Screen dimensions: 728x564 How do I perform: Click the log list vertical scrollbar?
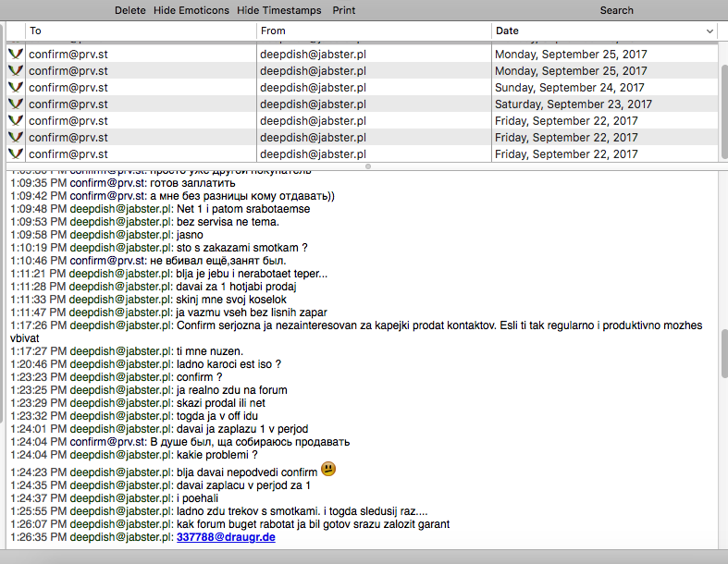click(723, 111)
